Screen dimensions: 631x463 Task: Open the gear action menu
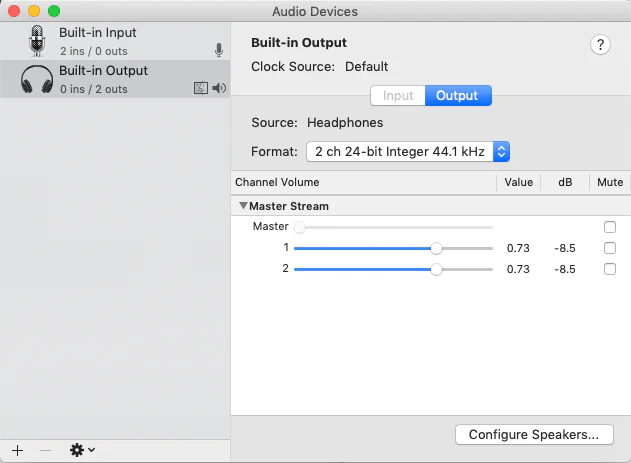point(82,450)
